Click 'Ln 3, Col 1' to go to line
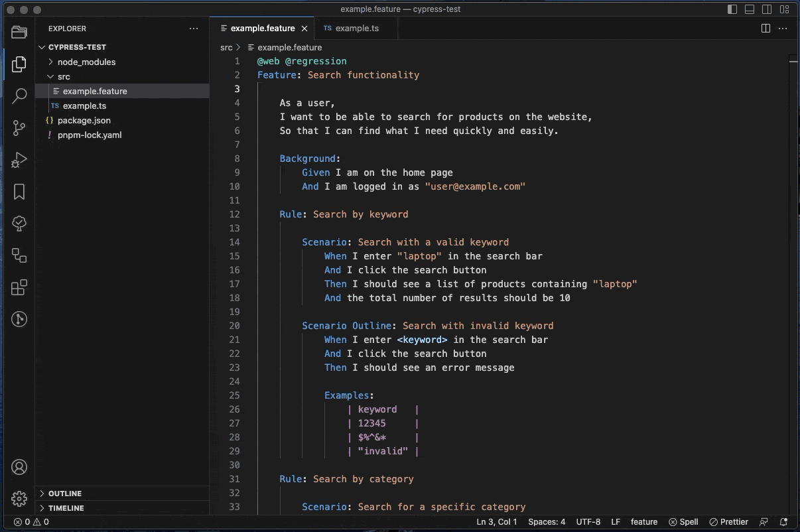The width and height of the screenshot is (800, 532). pos(497,522)
